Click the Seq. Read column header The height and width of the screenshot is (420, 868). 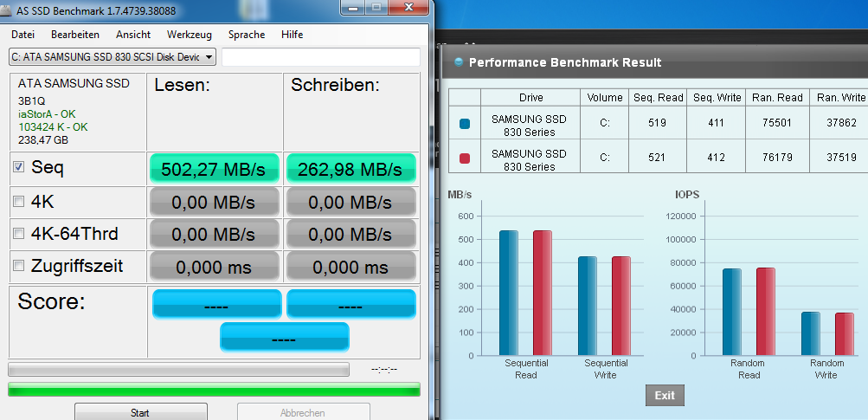point(658,98)
